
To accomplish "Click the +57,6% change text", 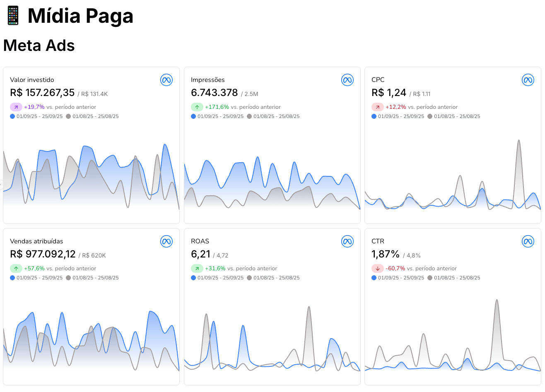I will pyautogui.click(x=34, y=268).
